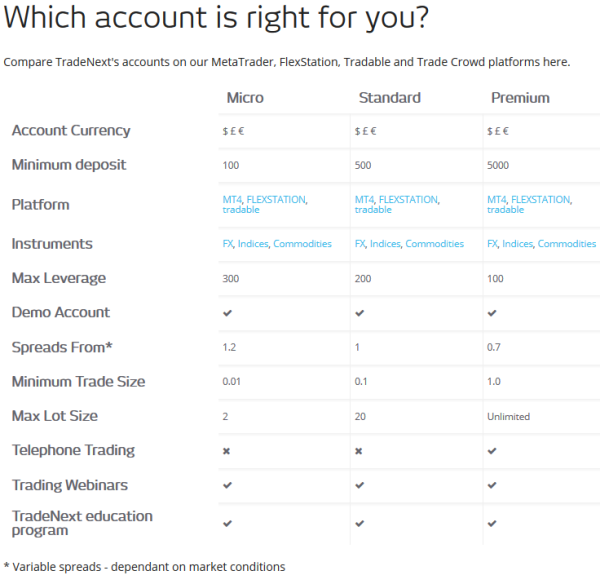The height and width of the screenshot is (584, 600).
Task: Open Commodities link in Premium column
Action: [567, 244]
